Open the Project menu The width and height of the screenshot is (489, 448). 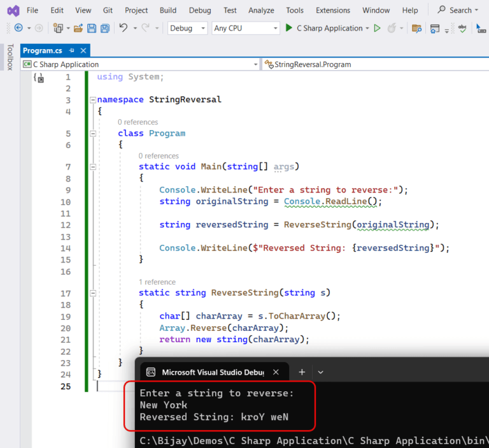click(136, 10)
